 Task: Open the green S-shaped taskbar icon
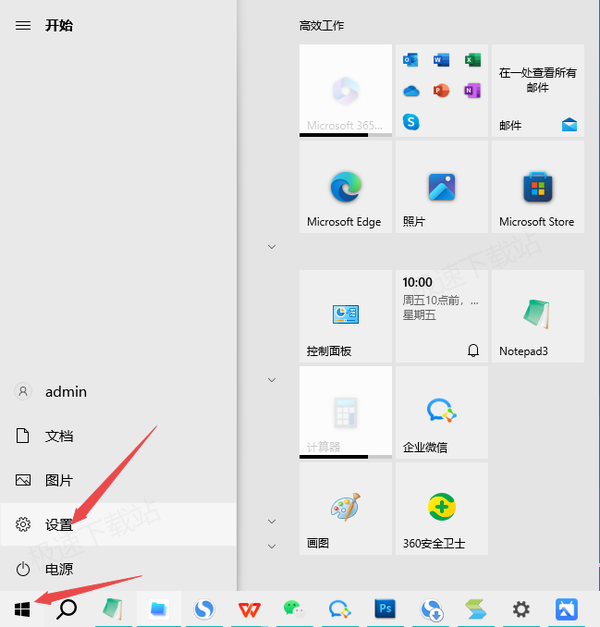[476, 609]
